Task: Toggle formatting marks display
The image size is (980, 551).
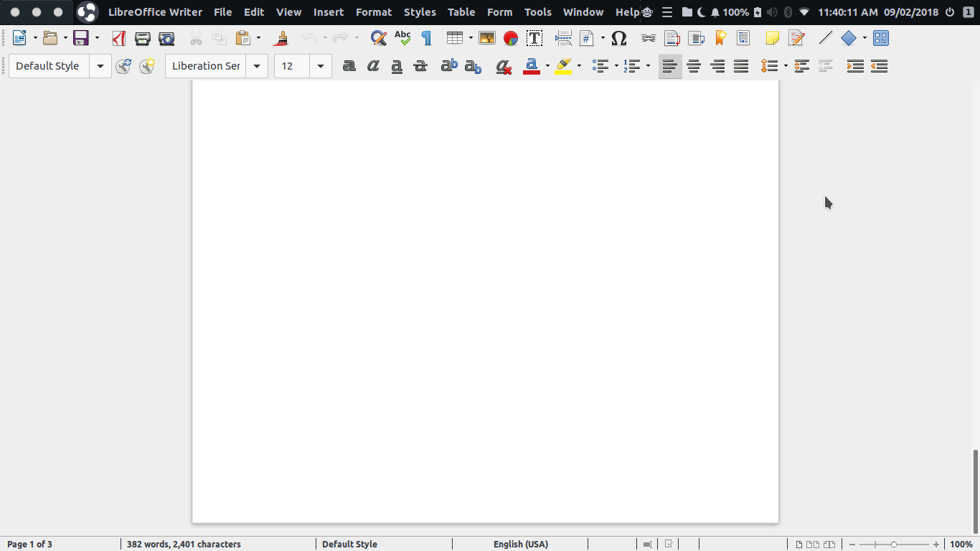Action: pyautogui.click(x=426, y=38)
